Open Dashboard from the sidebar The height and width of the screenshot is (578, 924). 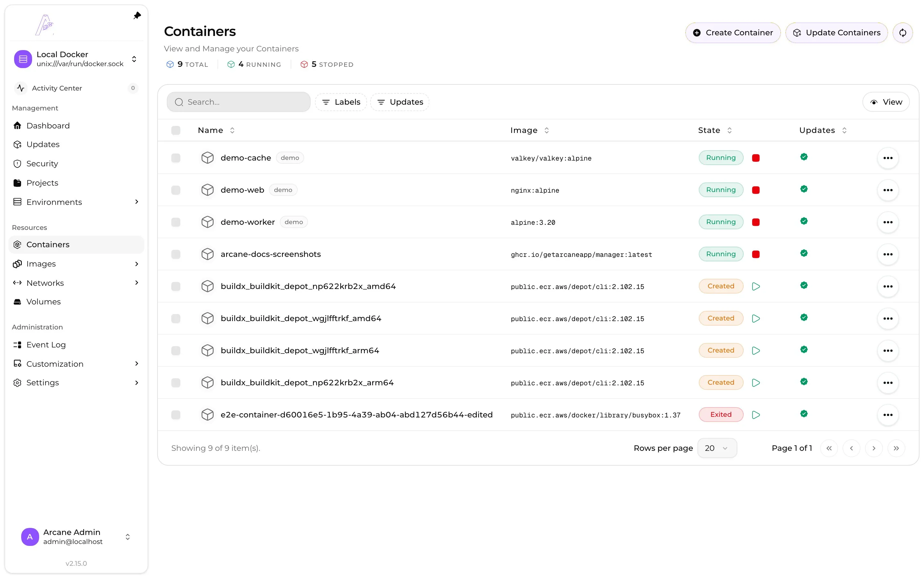pyautogui.click(x=76, y=125)
